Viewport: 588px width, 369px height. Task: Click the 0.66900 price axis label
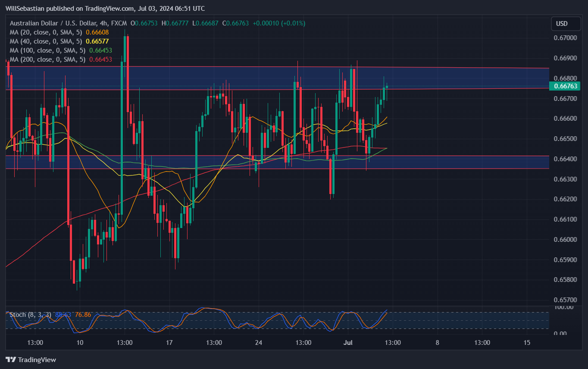tap(565, 58)
